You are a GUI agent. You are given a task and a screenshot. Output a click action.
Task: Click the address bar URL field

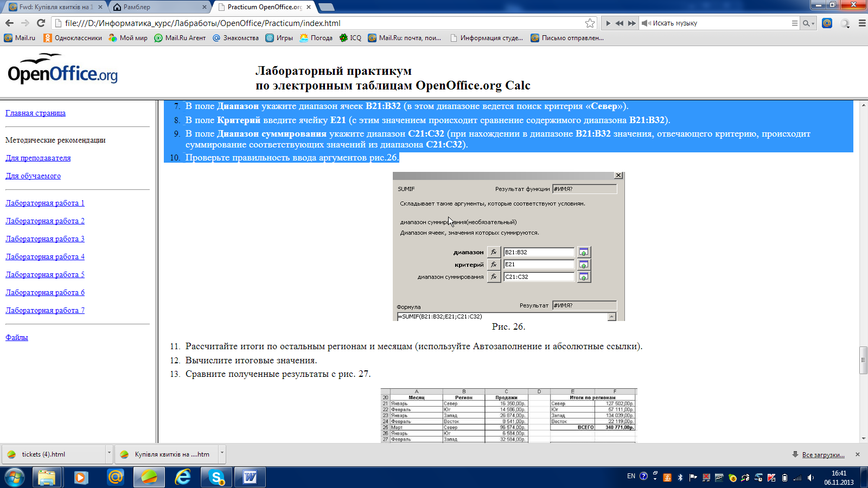click(x=323, y=23)
